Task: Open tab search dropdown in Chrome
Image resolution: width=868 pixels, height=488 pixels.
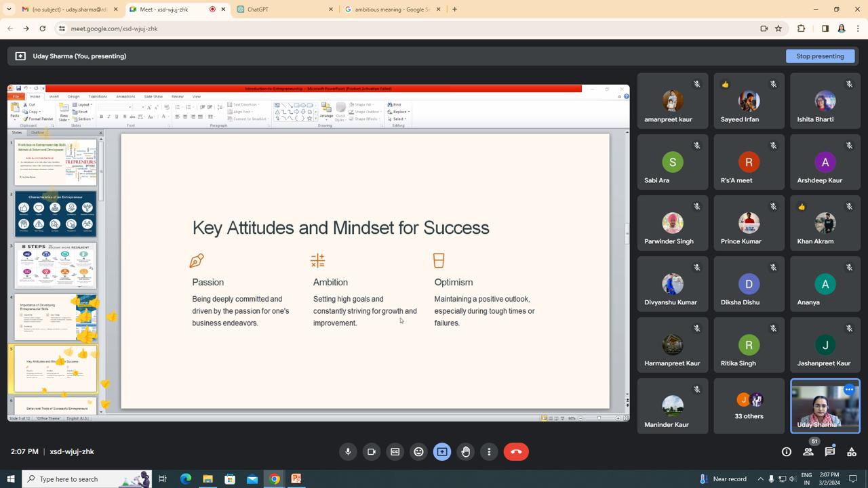Action: [9, 9]
